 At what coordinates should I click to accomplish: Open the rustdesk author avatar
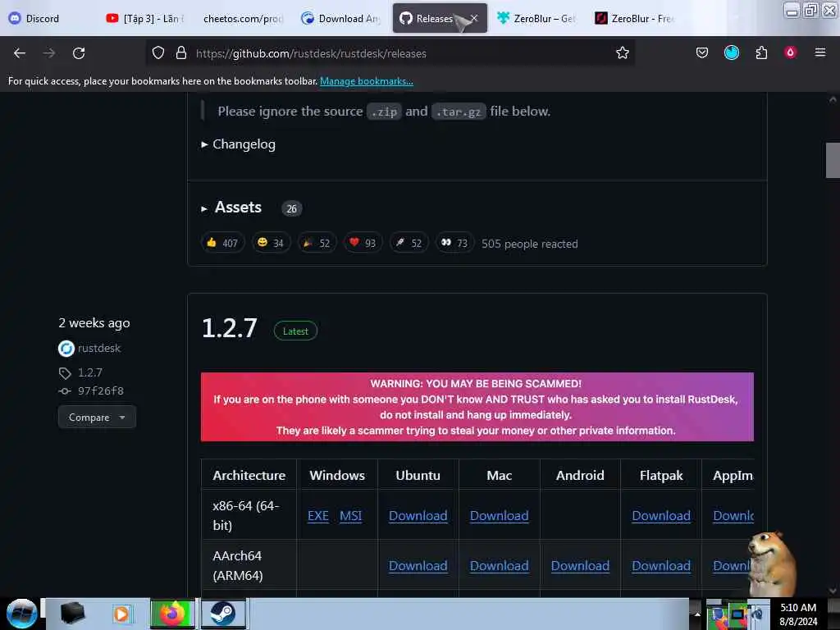pyautogui.click(x=66, y=349)
